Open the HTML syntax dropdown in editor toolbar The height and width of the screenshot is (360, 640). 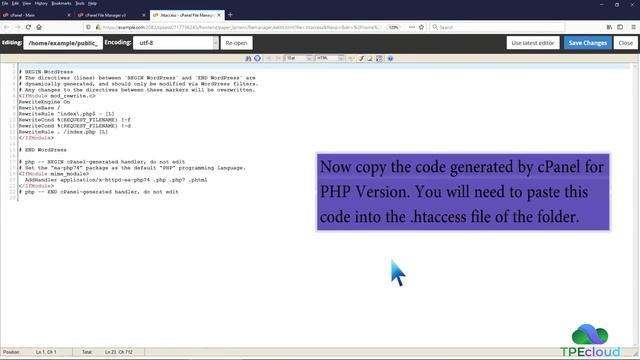pyautogui.click(x=330, y=58)
